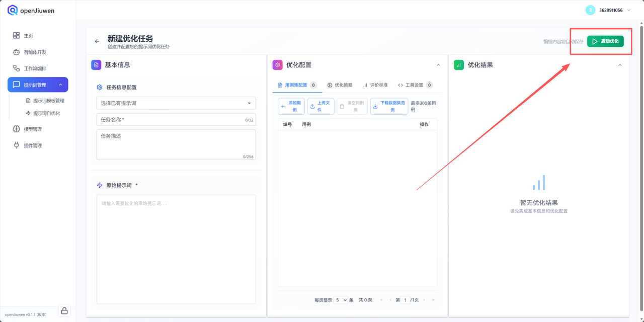
Task: Click the user avatar icon
Action: (x=590, y=10)
